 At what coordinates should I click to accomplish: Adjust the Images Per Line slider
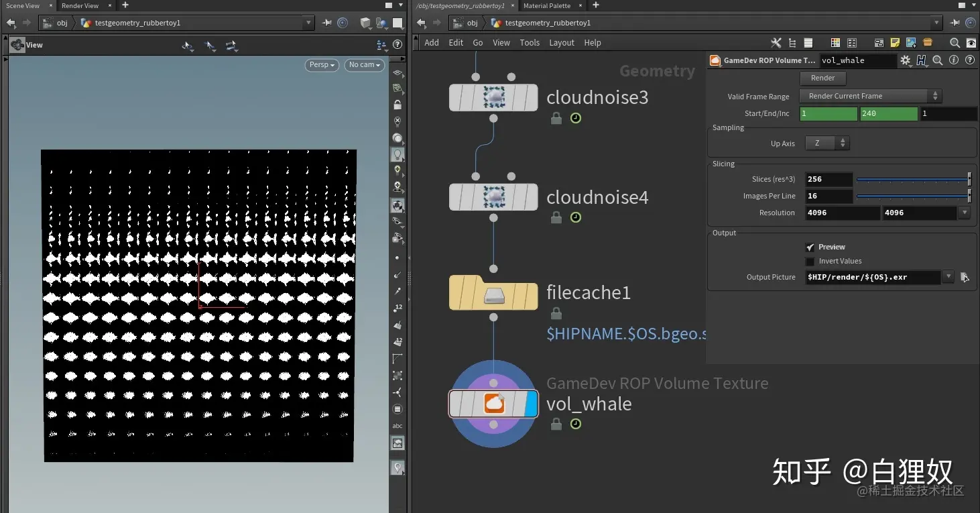coord(914,196)
